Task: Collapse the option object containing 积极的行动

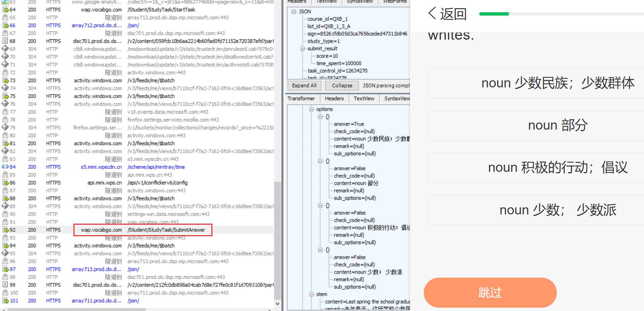Action: coord(320,205)
